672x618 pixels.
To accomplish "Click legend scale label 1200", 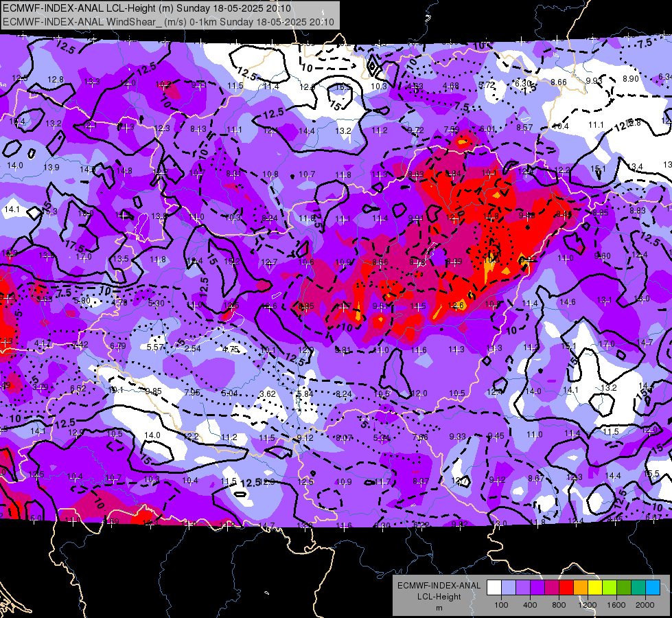I will (x=587, y=605).
